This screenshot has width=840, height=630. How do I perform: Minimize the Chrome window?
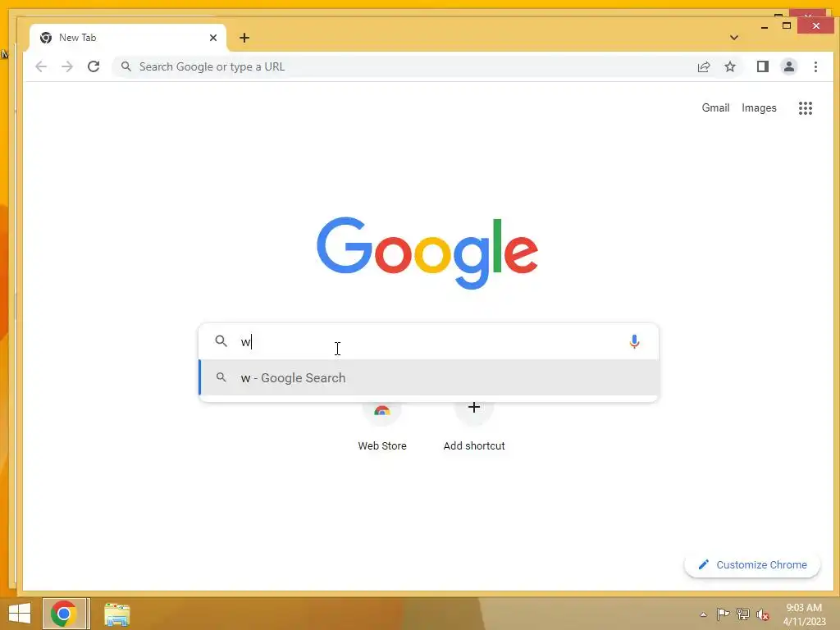765,26
